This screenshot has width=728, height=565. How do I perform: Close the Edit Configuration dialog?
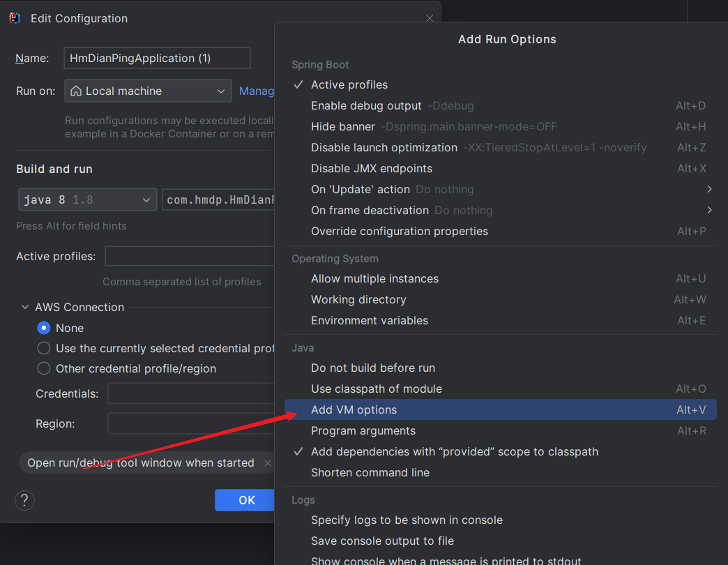click(x=430, y=18)
